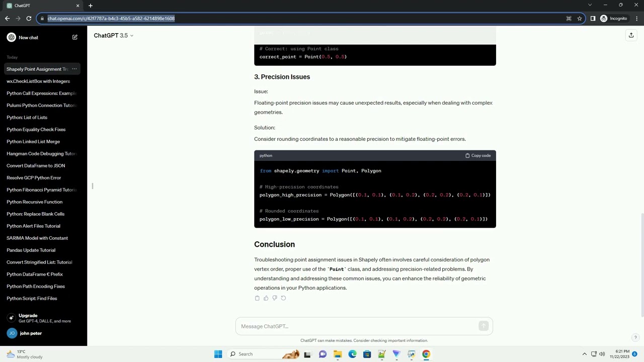The width and height of the screenshot is (644, 362).
Task: Bookmark this page with the star icon
Action: click(580, 19)
